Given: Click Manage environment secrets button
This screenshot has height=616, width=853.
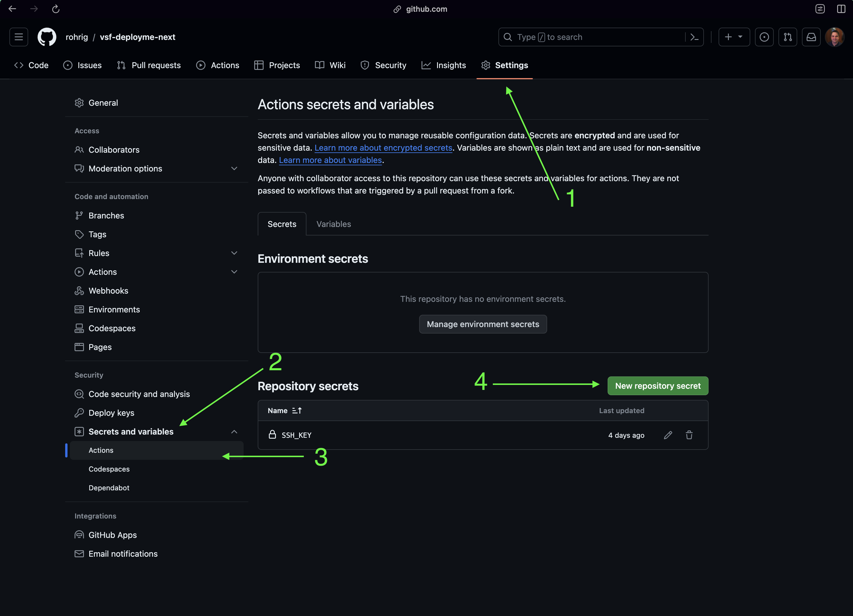Looking at the screenshot, I should 483,324.
